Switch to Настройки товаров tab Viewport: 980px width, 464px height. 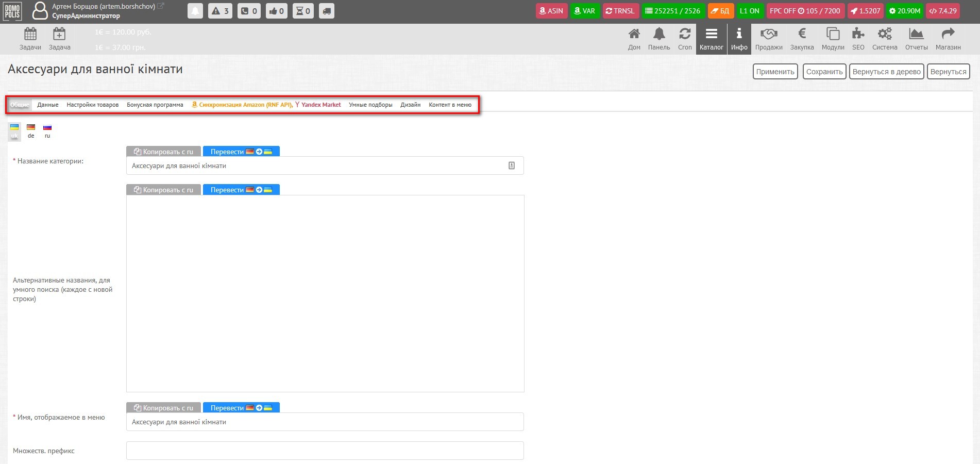[x=93, y=105]
